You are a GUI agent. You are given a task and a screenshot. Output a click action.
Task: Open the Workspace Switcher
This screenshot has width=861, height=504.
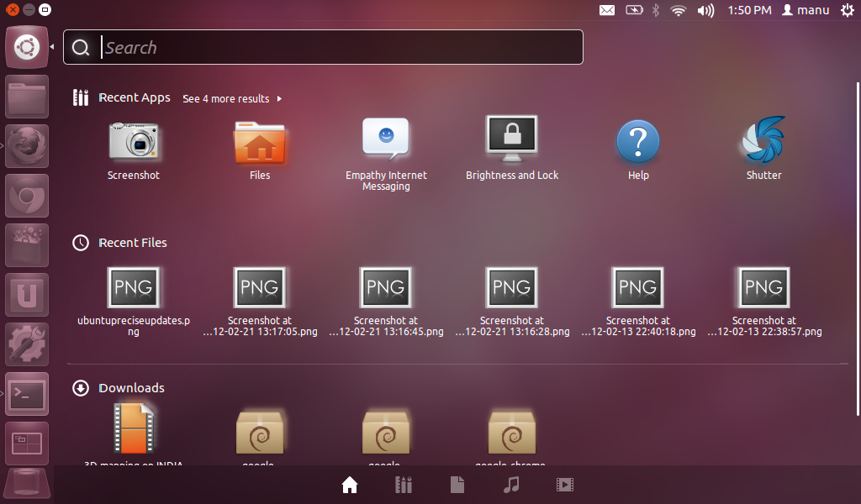click(26, 444)
